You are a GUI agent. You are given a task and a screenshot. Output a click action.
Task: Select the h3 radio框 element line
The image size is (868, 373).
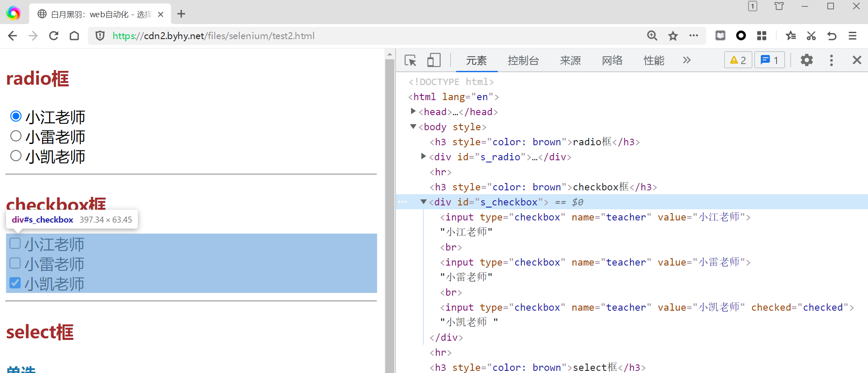535,142
